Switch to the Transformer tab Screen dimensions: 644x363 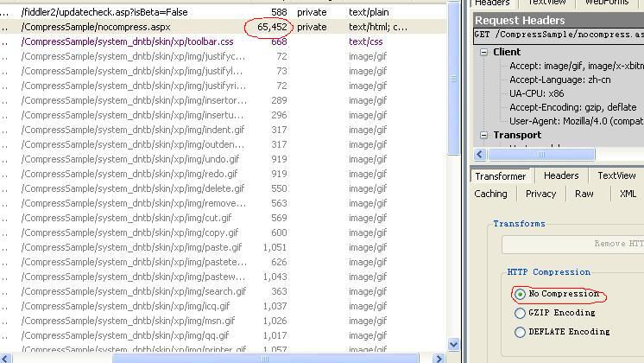501,175
